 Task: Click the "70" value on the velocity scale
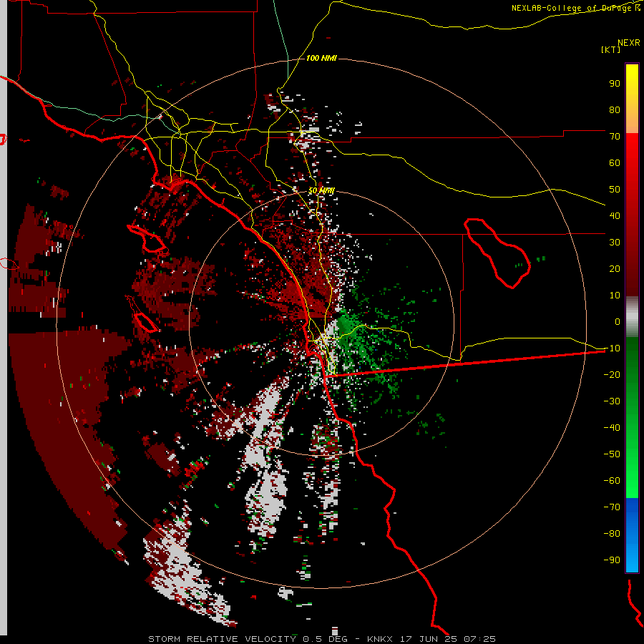point(615,137)
